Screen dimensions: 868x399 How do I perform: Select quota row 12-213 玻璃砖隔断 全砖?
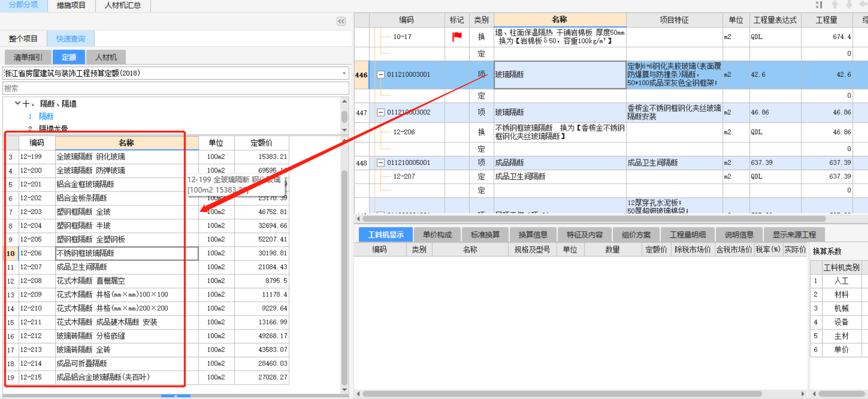point(147,350)
